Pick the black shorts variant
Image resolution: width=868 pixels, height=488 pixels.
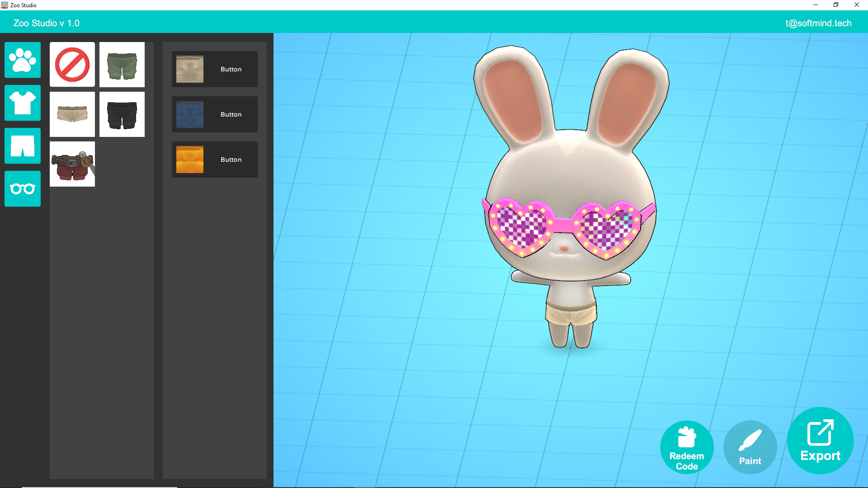[122, 114]
